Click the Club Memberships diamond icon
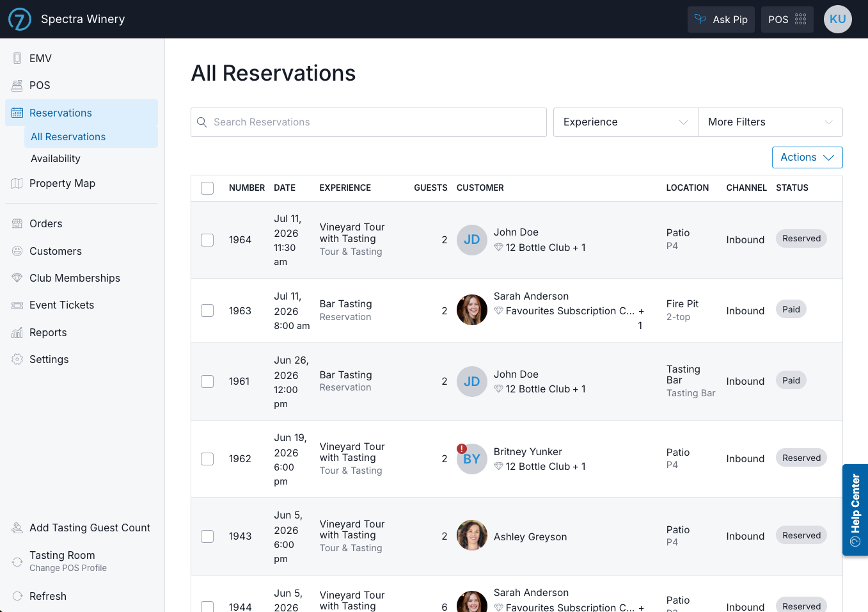The image size is (868, 612). coord(17,278)
